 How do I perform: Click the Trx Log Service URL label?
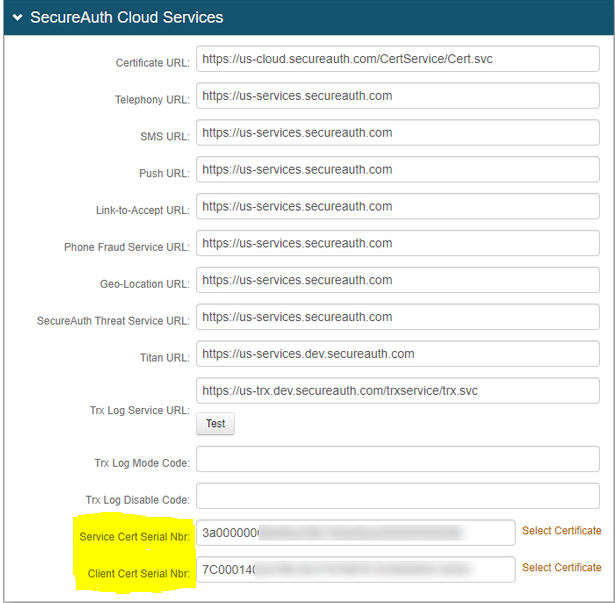pos(140,410)
